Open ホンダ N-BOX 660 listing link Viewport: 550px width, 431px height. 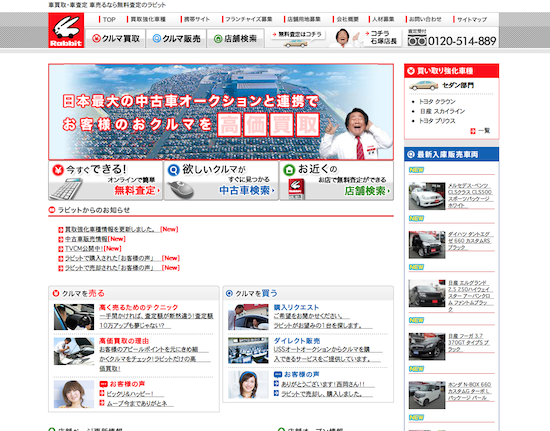470,391
